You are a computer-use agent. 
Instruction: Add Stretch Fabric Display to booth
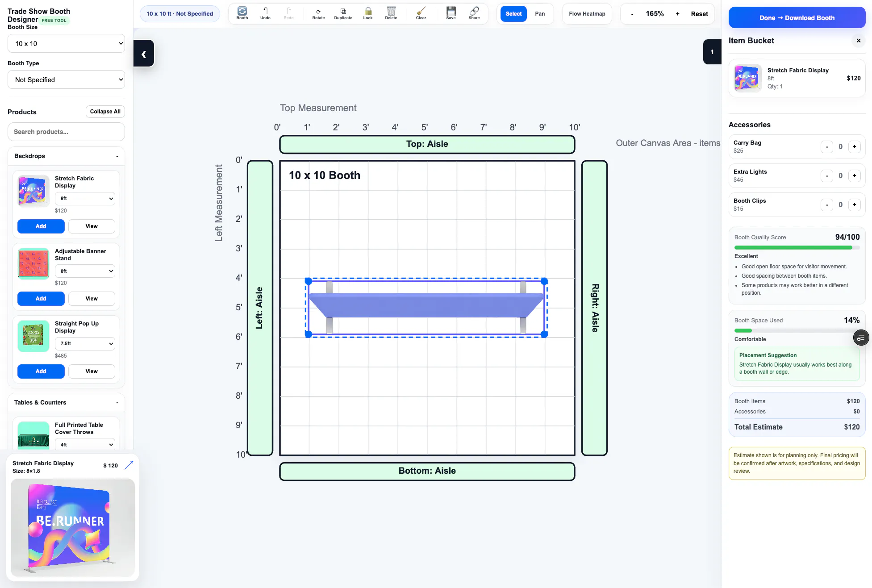click(41, 226)
